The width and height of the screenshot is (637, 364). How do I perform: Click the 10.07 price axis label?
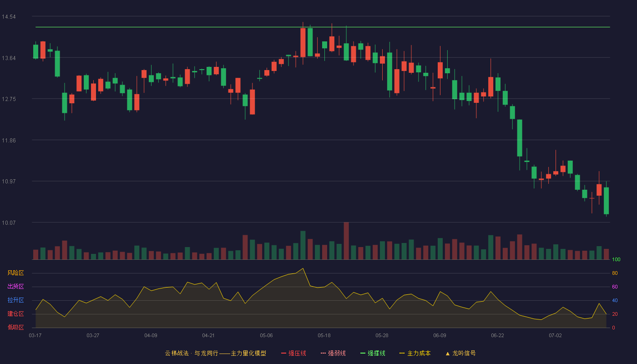(9, 223)
